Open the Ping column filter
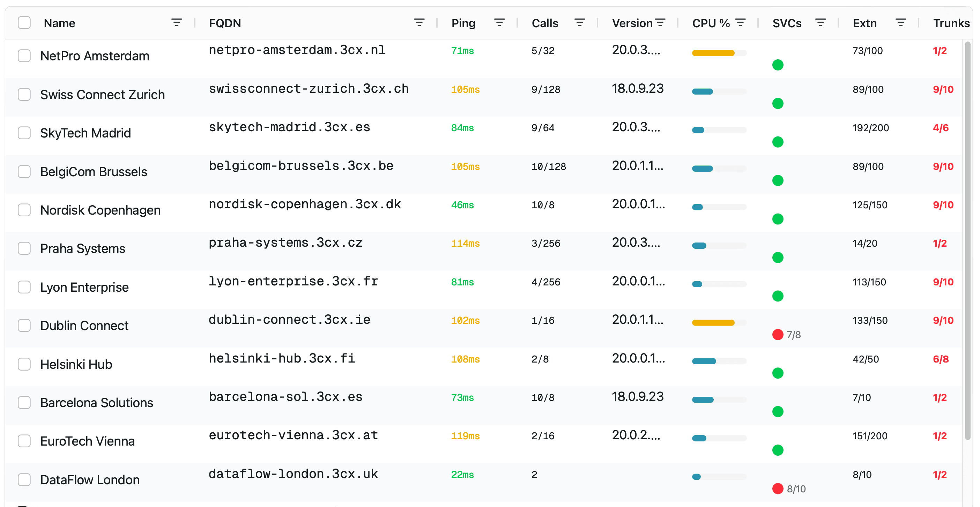 (x=499, y=23)
